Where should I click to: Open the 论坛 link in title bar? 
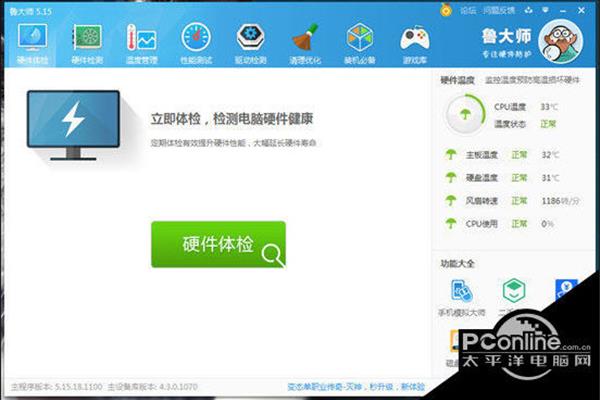click(468, 11)
